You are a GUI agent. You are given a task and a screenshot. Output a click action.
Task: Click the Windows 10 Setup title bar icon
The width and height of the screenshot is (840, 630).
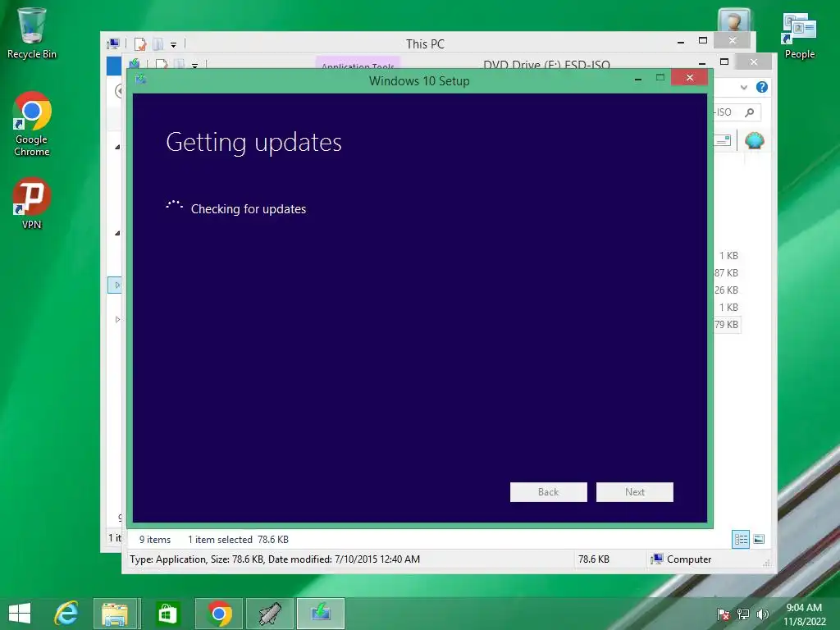[141, 80]
